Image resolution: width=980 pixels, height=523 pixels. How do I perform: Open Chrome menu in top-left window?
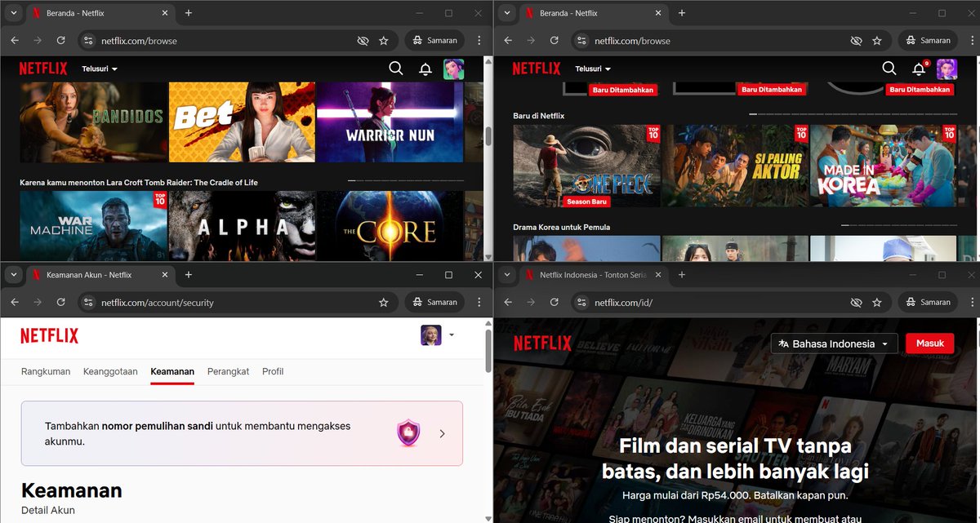[479, 41]
